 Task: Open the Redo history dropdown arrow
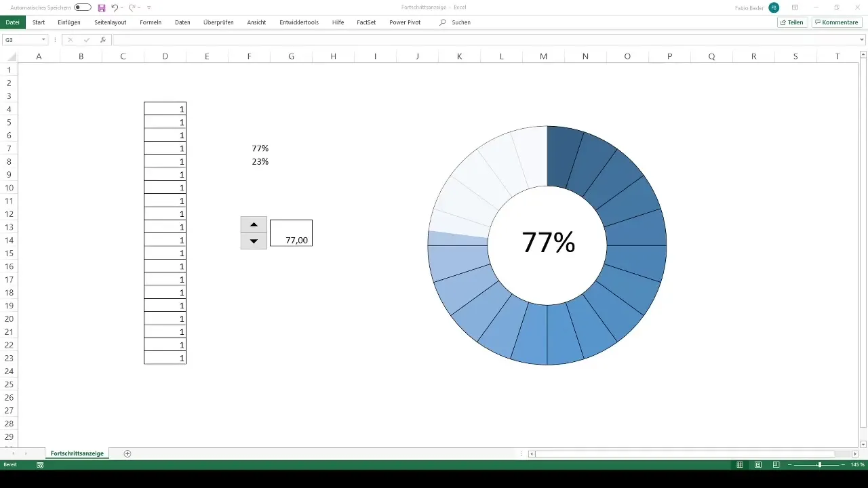point(139,7)
